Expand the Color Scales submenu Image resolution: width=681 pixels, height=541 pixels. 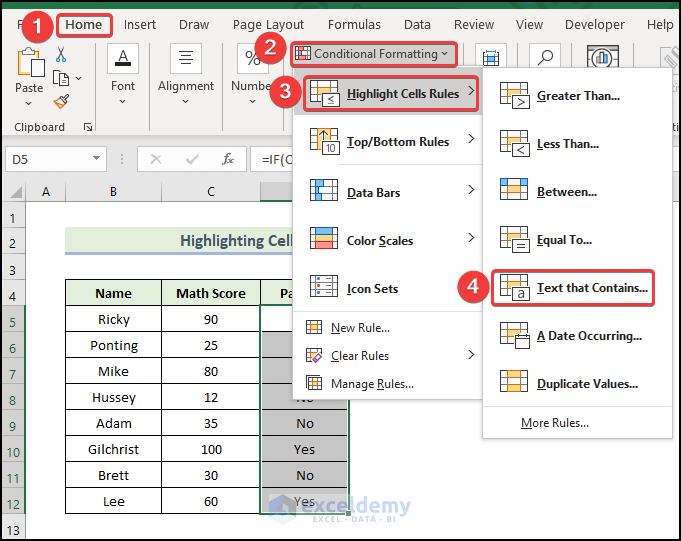387,240
